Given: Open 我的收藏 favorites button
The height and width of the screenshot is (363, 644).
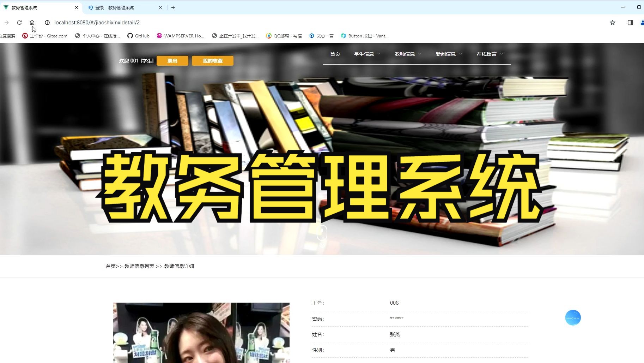Looking at the screenshot, I should 213,61.
